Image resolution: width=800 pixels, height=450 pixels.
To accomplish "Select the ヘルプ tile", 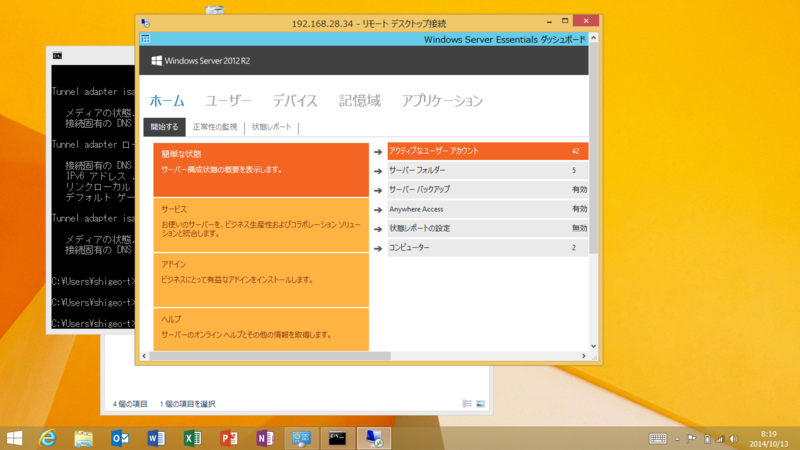I will coord(261,330).
